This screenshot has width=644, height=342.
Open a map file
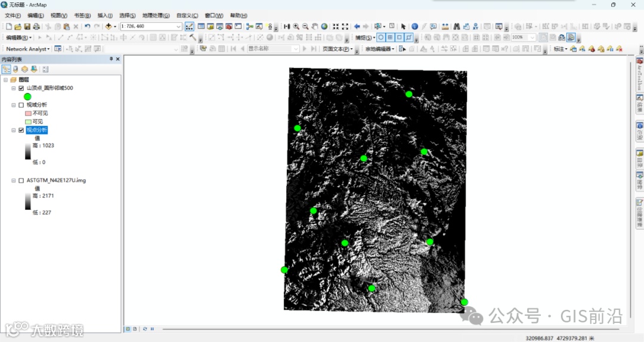point(18,26)
